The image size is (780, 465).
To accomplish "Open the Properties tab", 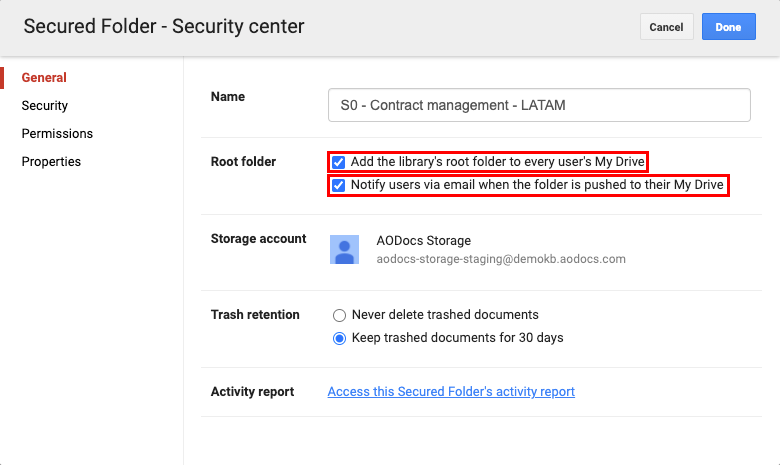I will click(x=51, y=162).
